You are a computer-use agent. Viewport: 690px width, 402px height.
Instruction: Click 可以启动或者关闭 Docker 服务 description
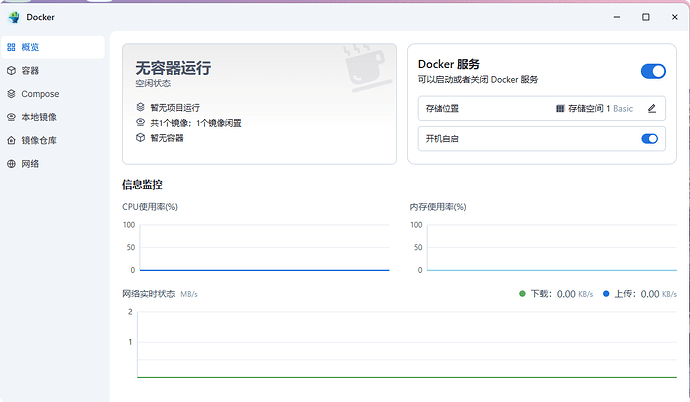tap(478, 80)
